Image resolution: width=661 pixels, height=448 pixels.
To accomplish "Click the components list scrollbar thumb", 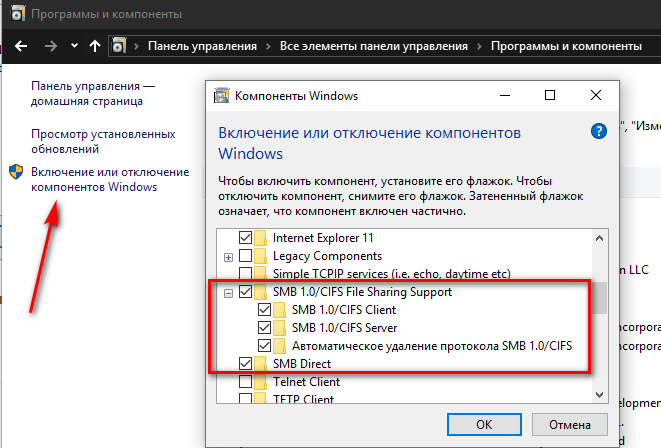I will pyautogui.click(x=599, y=298).
